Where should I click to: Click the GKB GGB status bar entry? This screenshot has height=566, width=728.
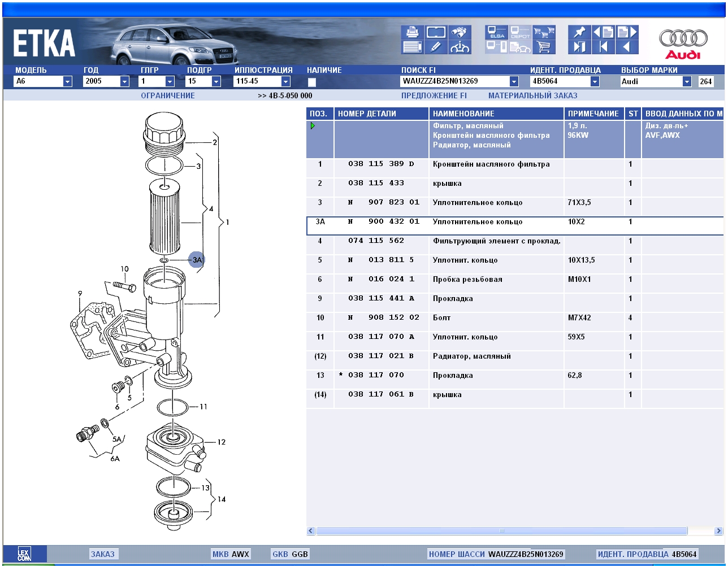click(x=291, y=554)
